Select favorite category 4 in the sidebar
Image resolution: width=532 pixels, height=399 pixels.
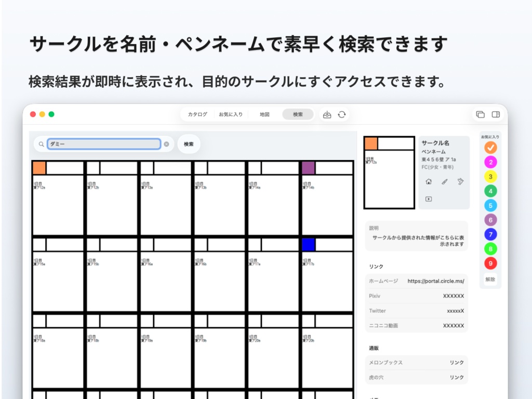pyautogui.click(x=490, y=191)
